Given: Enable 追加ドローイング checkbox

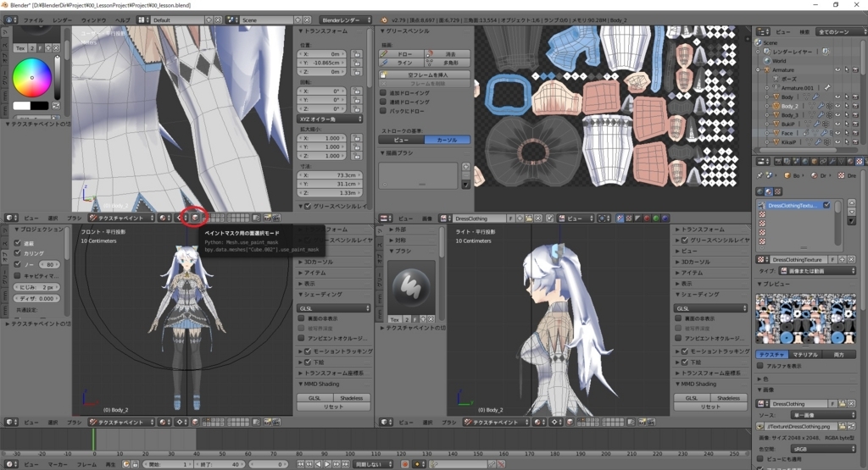Looking at the screenshot, I should 382,93.
